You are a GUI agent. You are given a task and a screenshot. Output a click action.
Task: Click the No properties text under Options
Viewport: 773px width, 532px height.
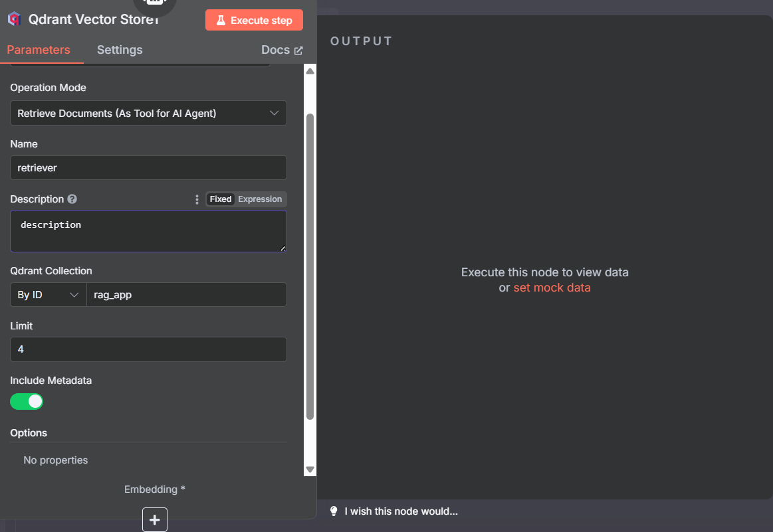point(56,460)
